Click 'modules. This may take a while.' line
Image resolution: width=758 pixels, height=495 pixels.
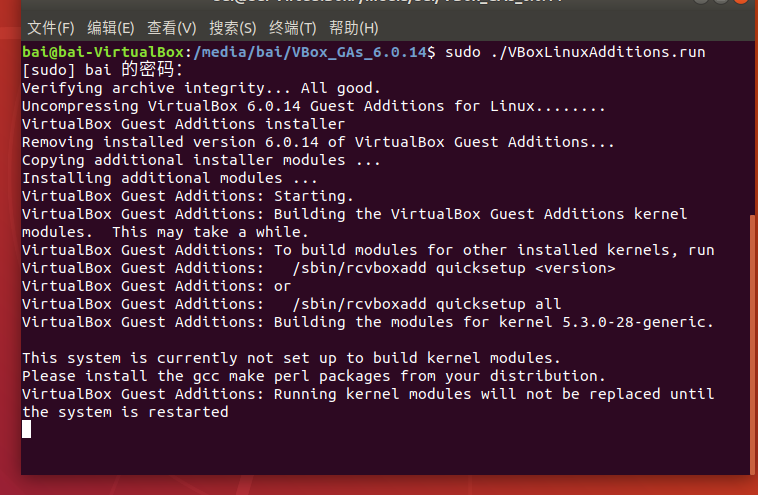pyautogui.click(x=165, y=232)
